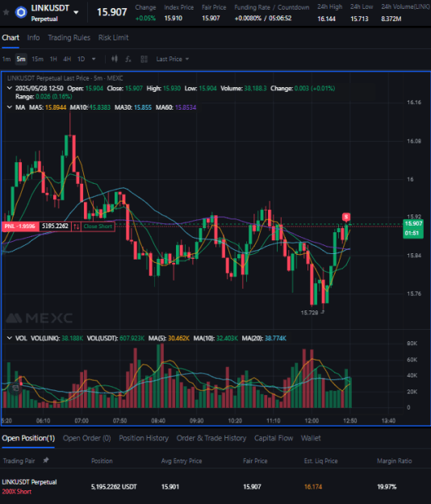Click the LINKUSDT Perpetual position row link
The image size is (431, 504).
[29, 481]
